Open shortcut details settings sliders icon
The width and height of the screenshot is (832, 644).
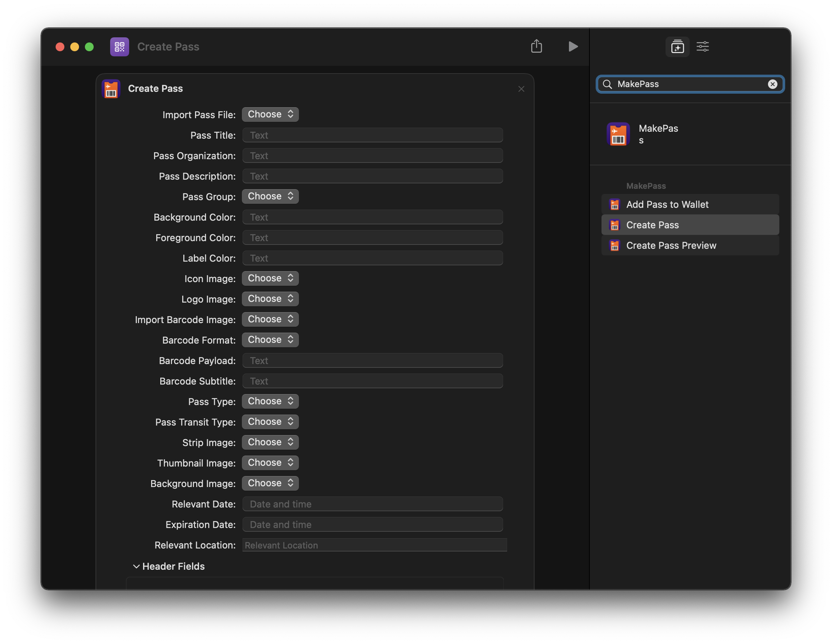point(702,46)
